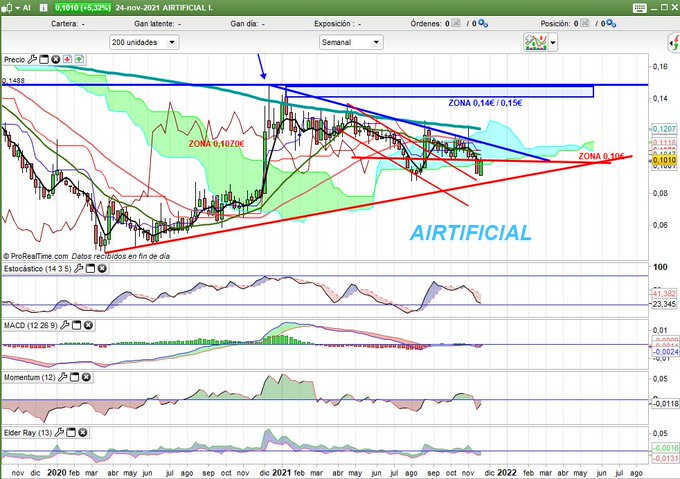Close the MACD indicator panel
Screen dimensions: 680x479
click(88, 325)
